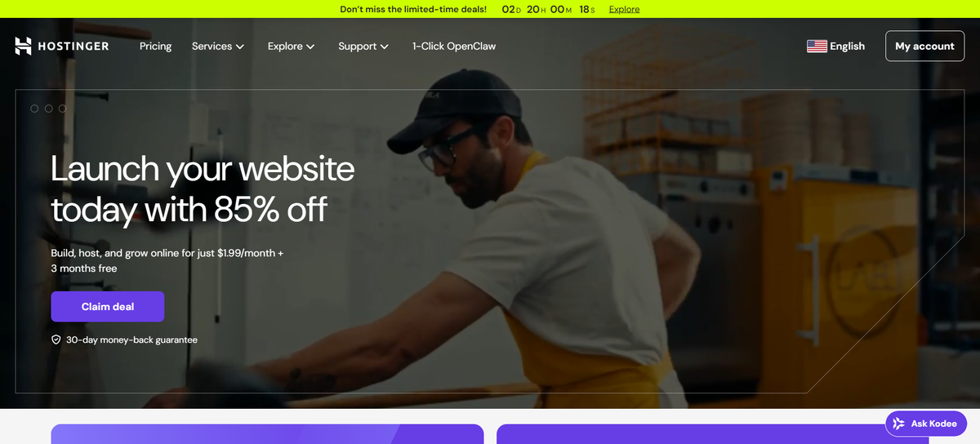Click the Hostinger logo icon

tap(23, 47)
